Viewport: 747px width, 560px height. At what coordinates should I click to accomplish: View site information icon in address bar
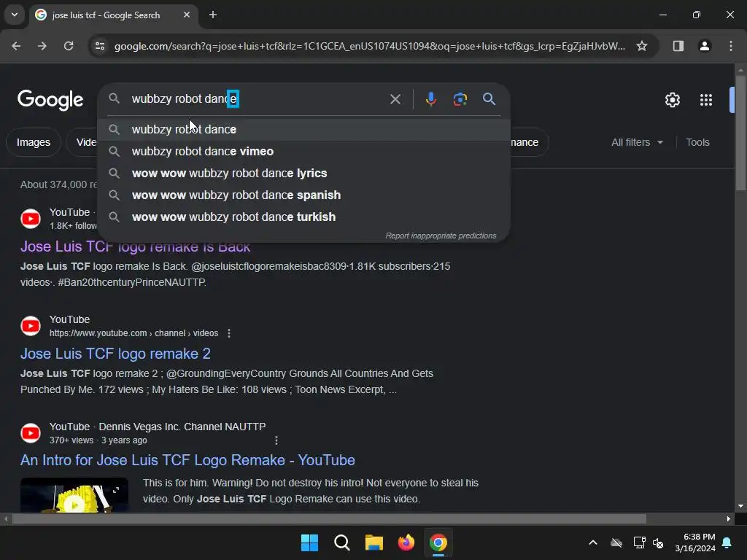100,46
